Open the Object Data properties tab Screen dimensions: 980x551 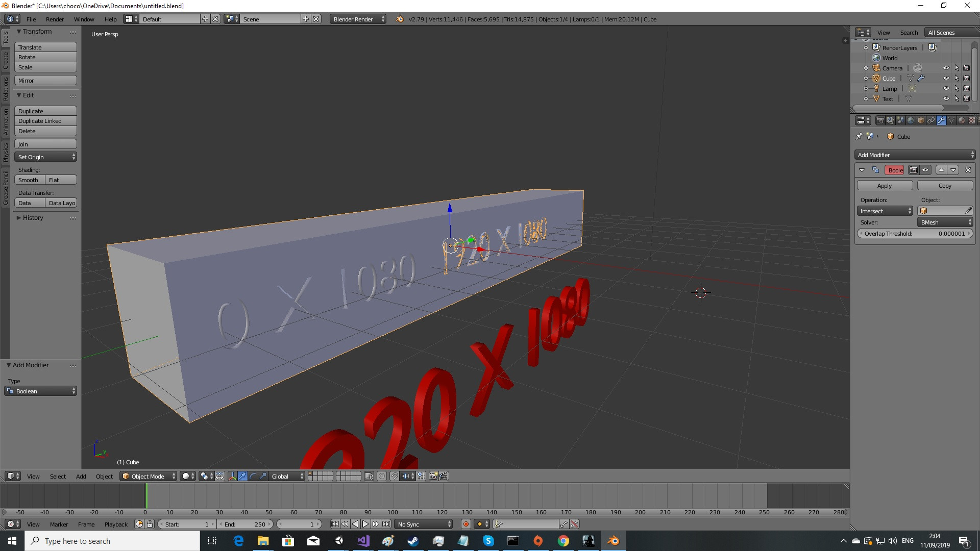[x=951, y=120]
